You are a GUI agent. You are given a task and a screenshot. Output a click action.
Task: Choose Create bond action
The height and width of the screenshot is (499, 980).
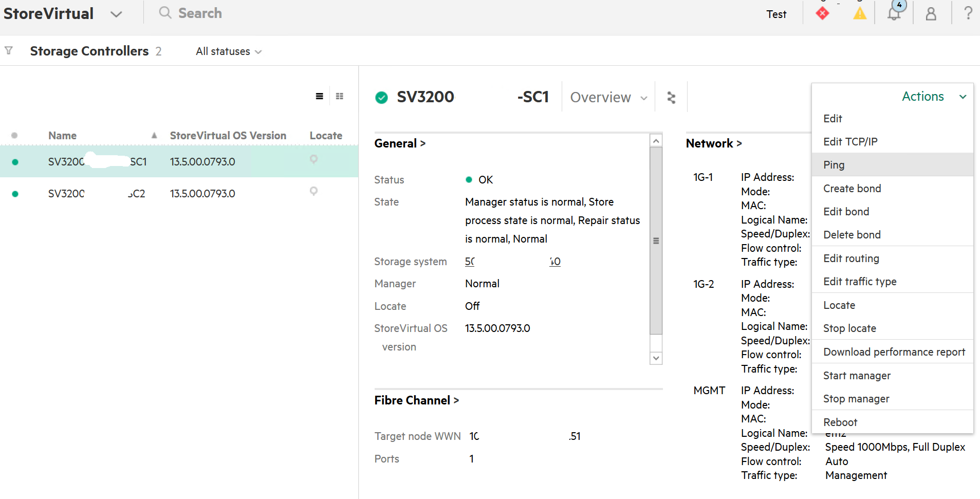coord(893,189)
